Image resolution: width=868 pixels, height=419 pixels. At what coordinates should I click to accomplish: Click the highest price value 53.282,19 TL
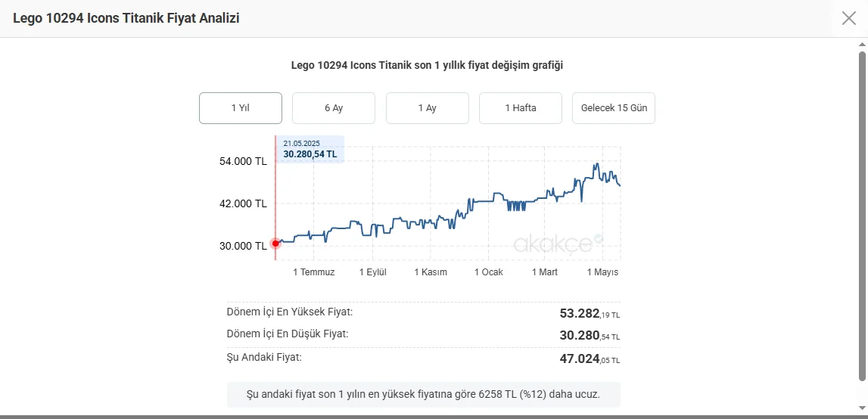tap(590, 314)
